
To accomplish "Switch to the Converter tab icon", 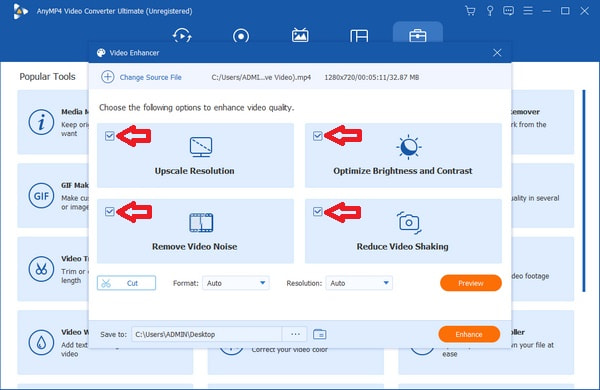I will [x=182, y=36].
